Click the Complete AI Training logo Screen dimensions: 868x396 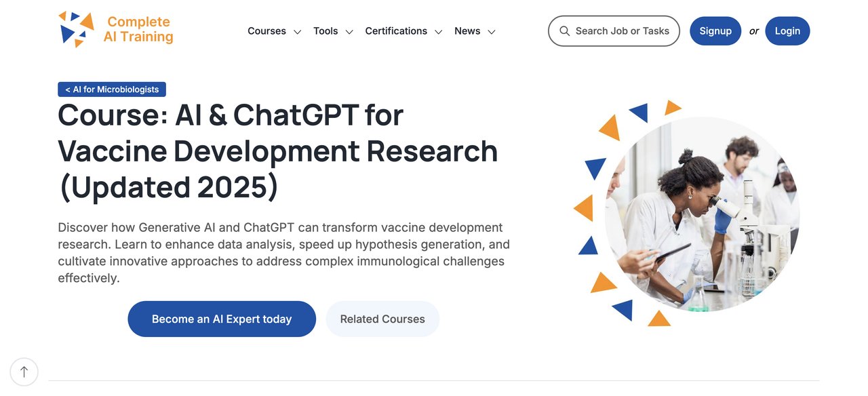(x=115, y=30)
